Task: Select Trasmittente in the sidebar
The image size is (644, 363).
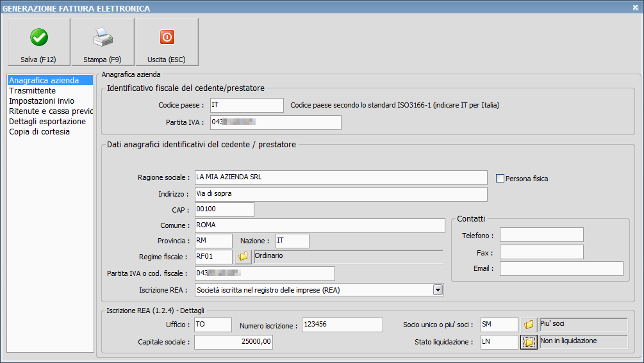Action: coord(50,91)
